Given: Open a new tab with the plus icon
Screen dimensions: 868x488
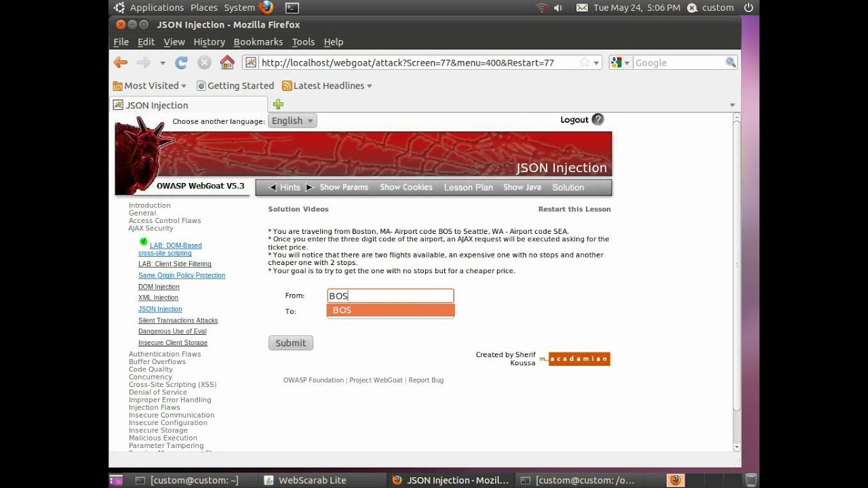Looking at the screenshot, I should coord(278,104).
